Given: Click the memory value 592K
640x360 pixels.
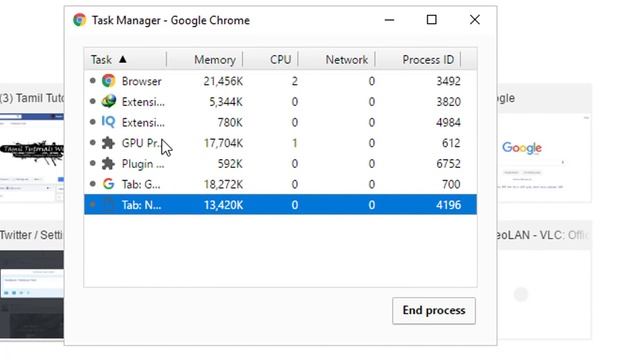Looking at the screenshot, I should [x=230, y=164].
